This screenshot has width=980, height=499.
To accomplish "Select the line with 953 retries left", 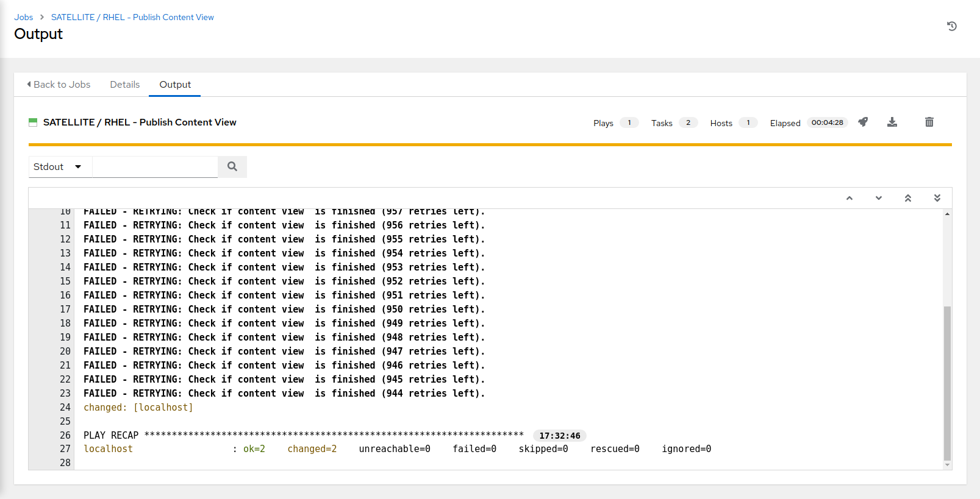I will point(284,267).
